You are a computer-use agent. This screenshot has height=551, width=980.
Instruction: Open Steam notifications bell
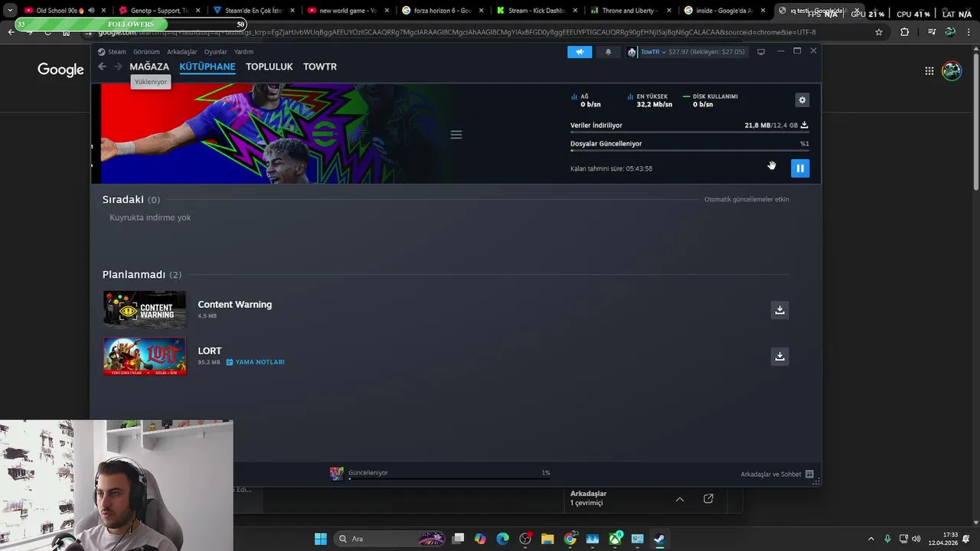[609, 52]
